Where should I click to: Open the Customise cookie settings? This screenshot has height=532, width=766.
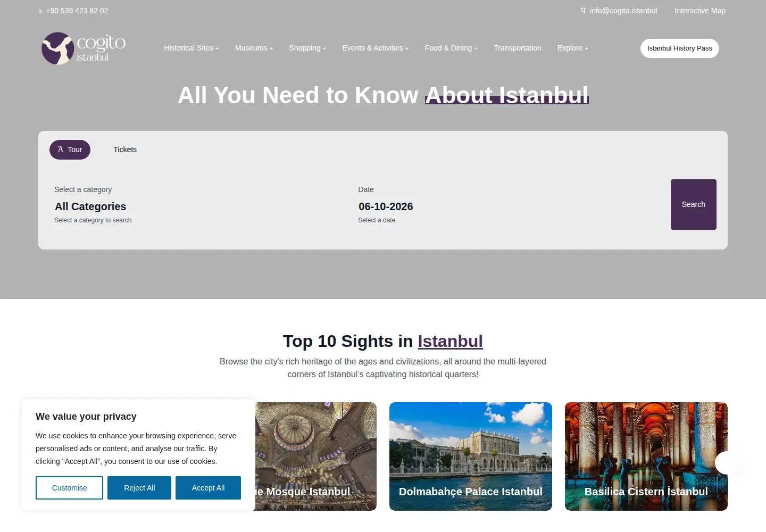69,488
